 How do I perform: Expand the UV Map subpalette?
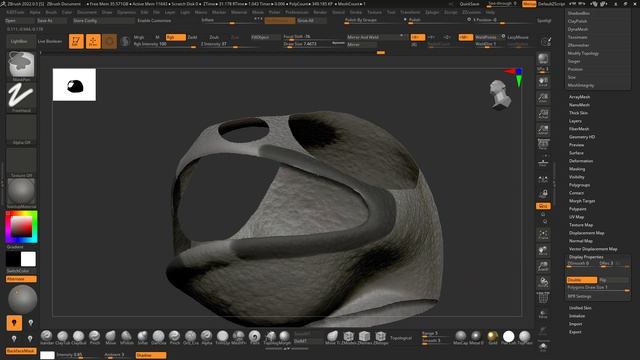[576, 217]
